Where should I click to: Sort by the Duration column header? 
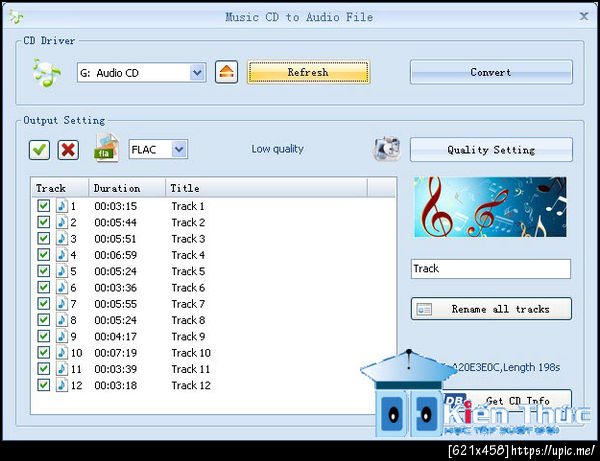click(127, 188)
